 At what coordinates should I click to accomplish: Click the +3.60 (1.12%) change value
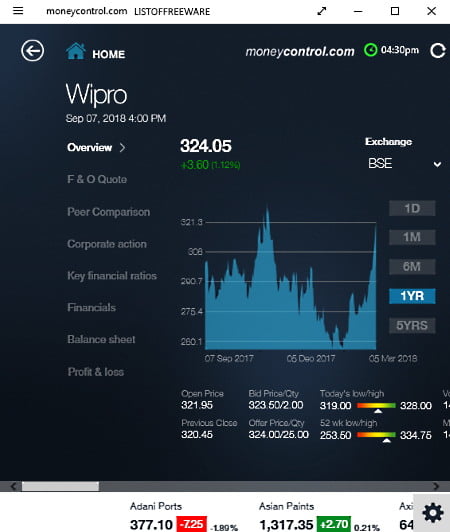tap(210, 165)
